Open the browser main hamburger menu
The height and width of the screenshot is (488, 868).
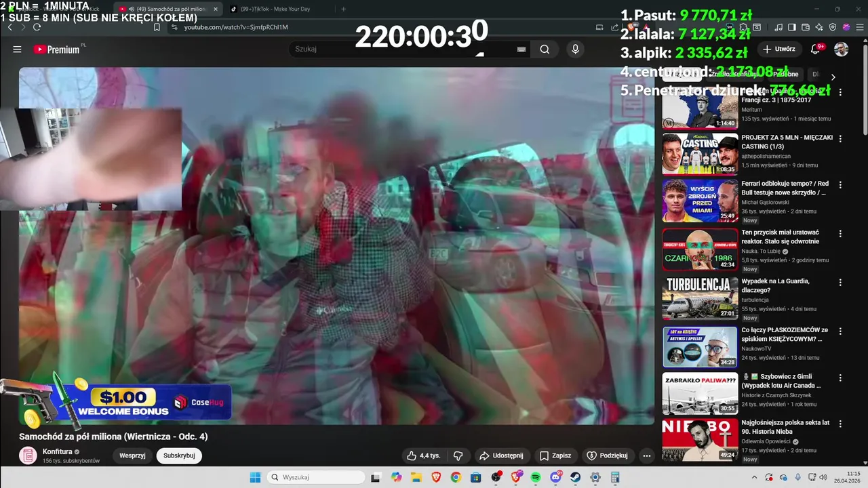pyautogui.click(x=859, y=27)
